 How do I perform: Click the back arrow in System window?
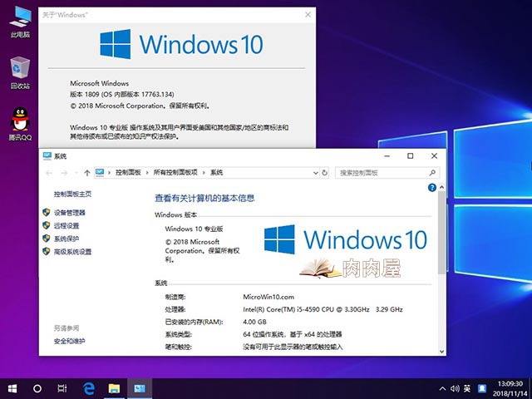pyautogui.click(x=49, y=173)
